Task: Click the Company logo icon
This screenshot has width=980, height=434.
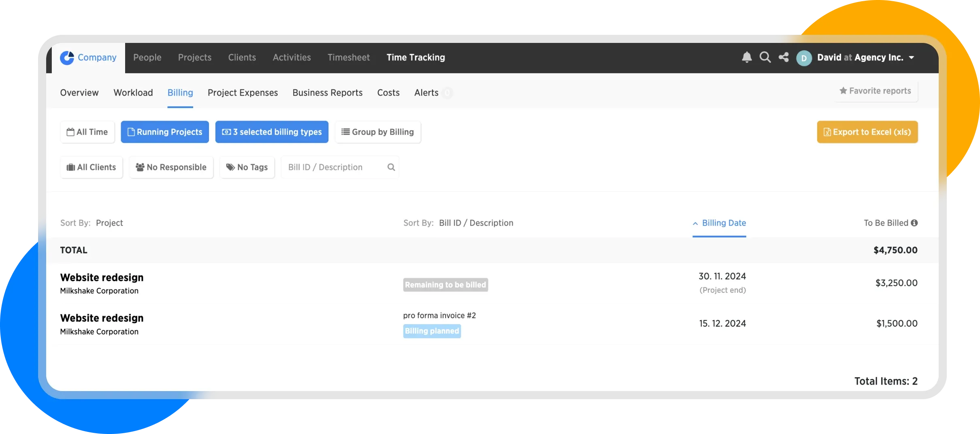Action: tap(67, 58)
